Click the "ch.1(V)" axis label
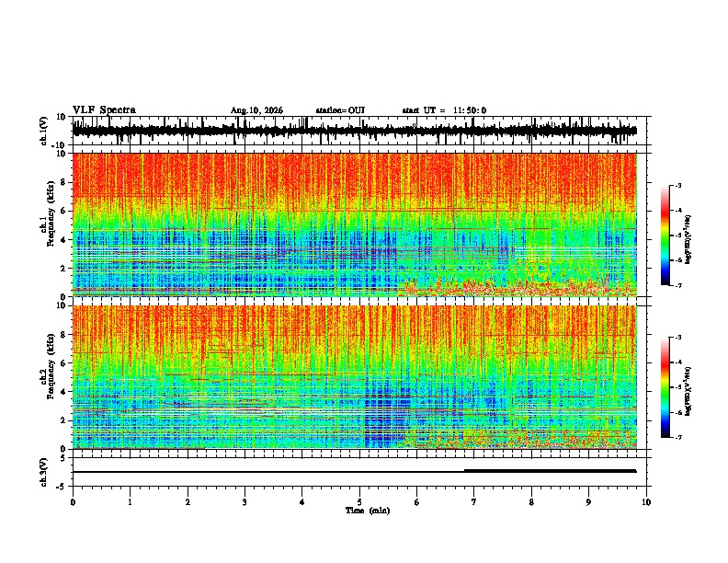 44,132
